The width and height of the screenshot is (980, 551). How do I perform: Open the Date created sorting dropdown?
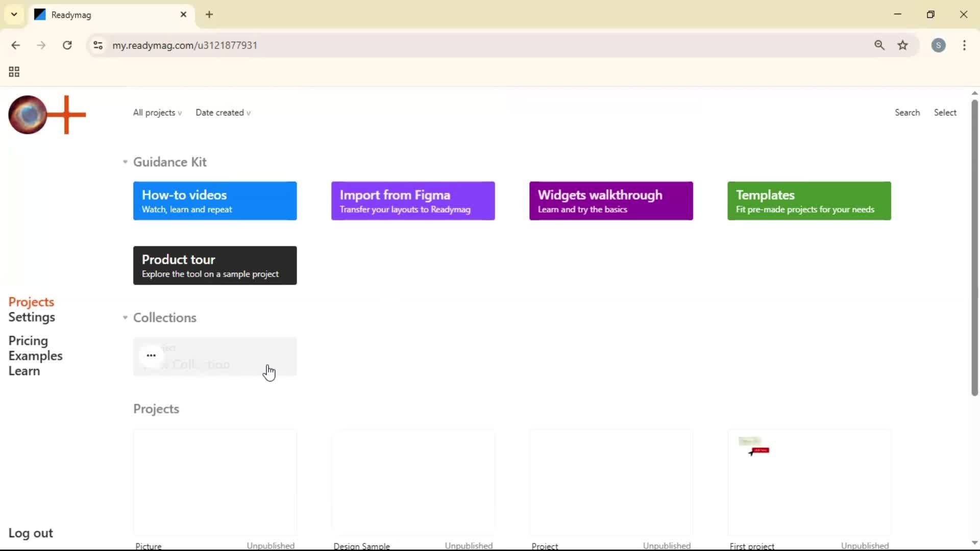pos(223,113)
